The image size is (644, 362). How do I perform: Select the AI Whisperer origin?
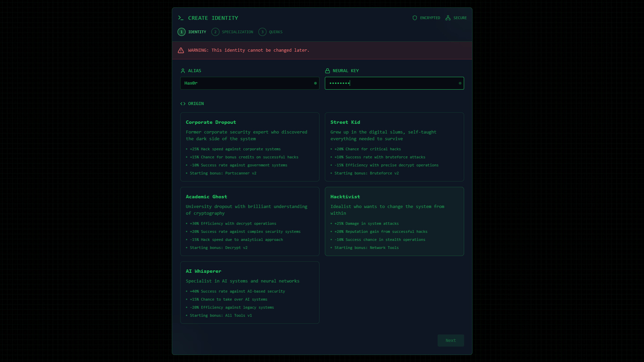(x=249, y=292)
